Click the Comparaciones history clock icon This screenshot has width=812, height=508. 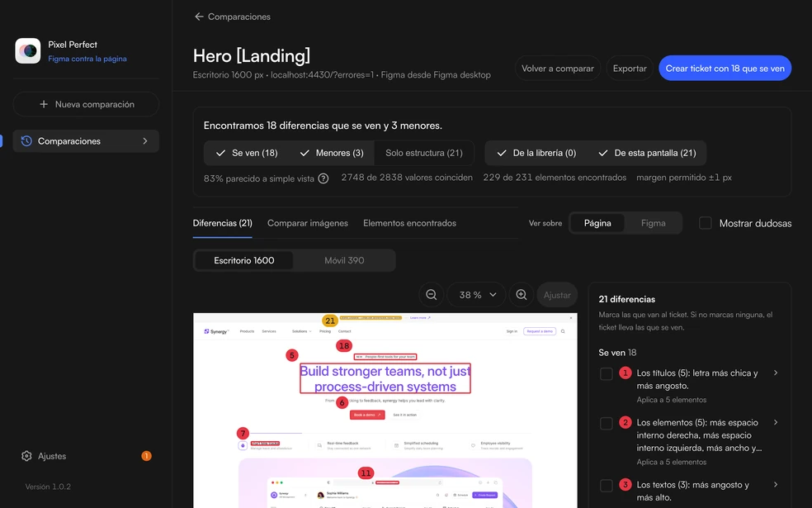26,141
